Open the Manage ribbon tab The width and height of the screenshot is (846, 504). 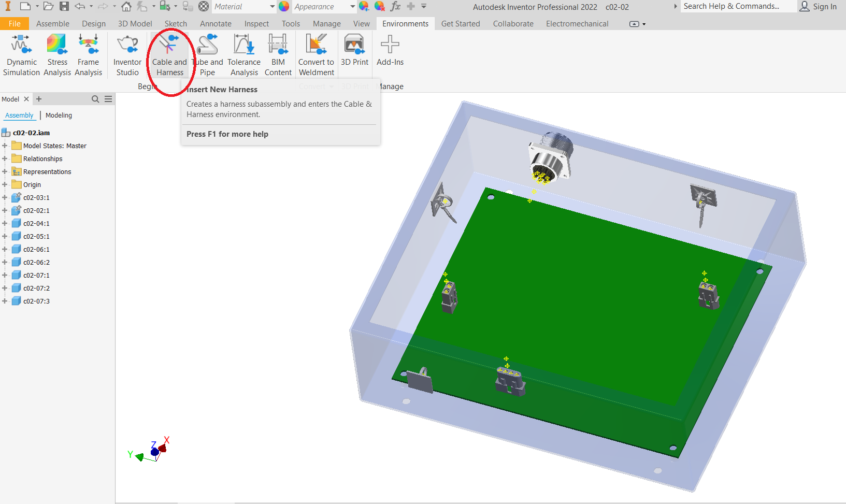pos(327,24)
